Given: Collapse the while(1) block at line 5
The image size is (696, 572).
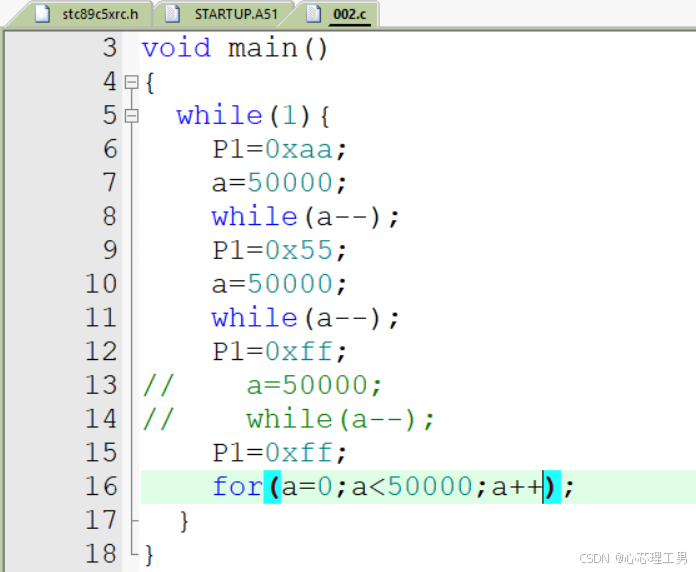Looking at the screenshot, I should click(131, 116).
